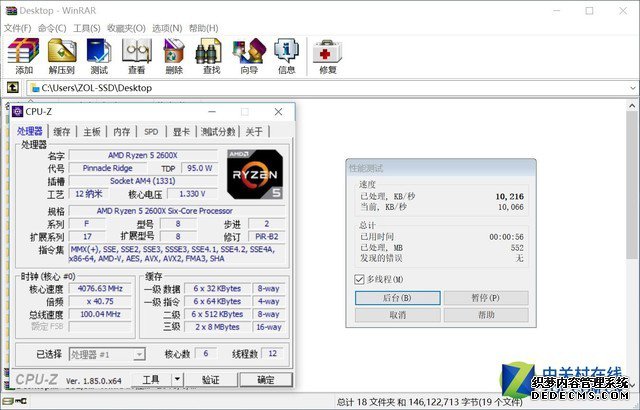Click the status bar total files text
This screenshot has width=640, height=410.
click(429, 402)
